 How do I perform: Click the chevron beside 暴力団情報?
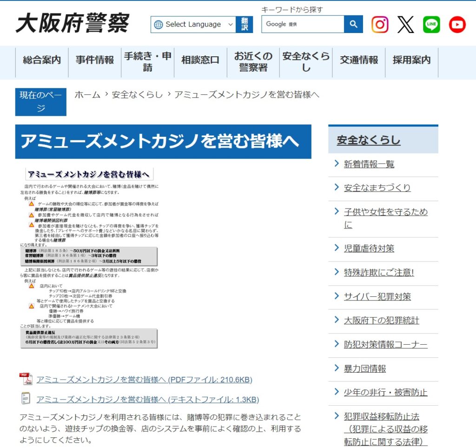(x=336, y=368)
